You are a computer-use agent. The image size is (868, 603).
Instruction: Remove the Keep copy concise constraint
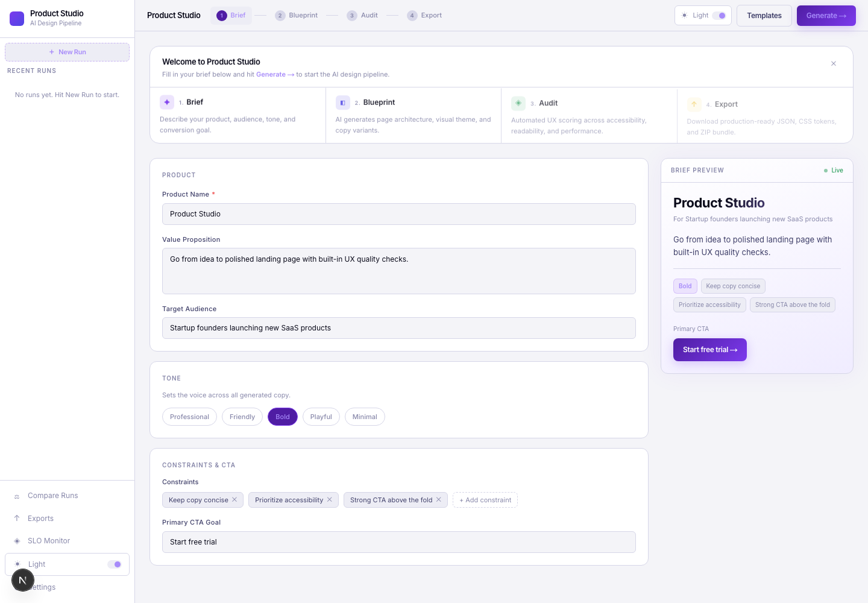coord(234,500)
